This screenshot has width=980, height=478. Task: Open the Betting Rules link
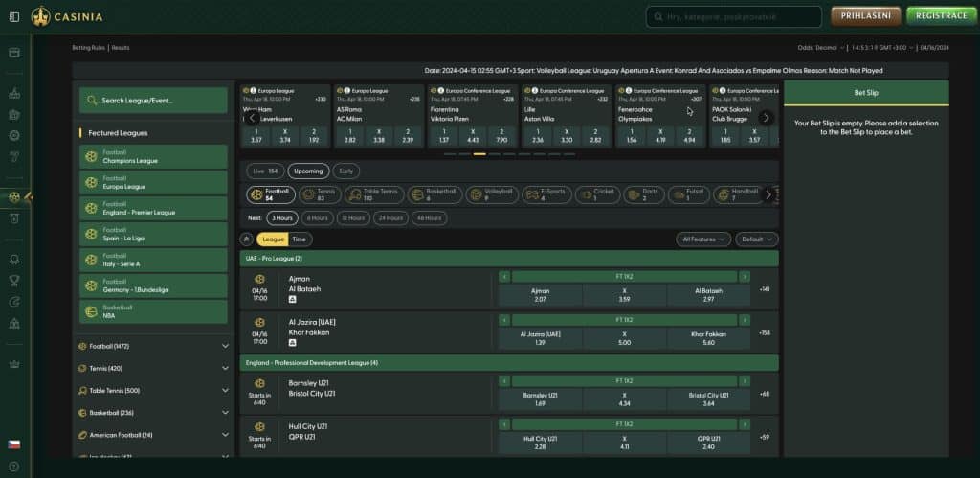click(89, 47)
